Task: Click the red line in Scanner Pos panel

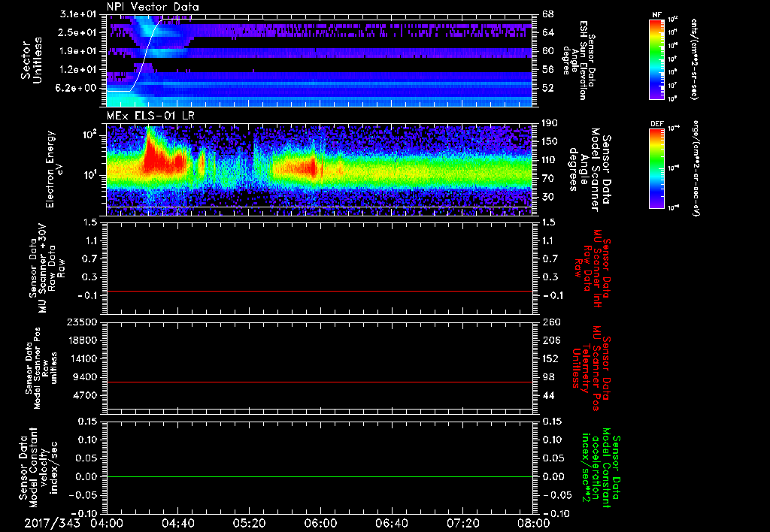Action: pyautogui.click(x=320, y=382)
